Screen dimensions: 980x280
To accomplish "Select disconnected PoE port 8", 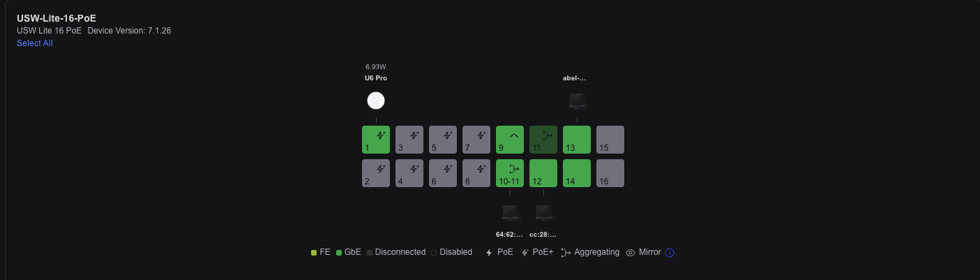I will point(476,173).
